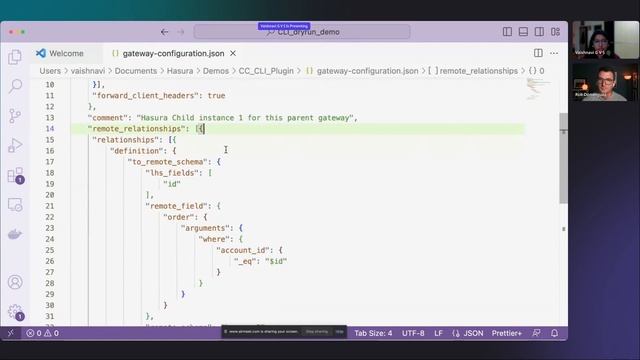This screenshot has height=360, width=640.
Task: Click the Hide button in screen-share bar
Action: pyautogui.click(x=339, y=331)
